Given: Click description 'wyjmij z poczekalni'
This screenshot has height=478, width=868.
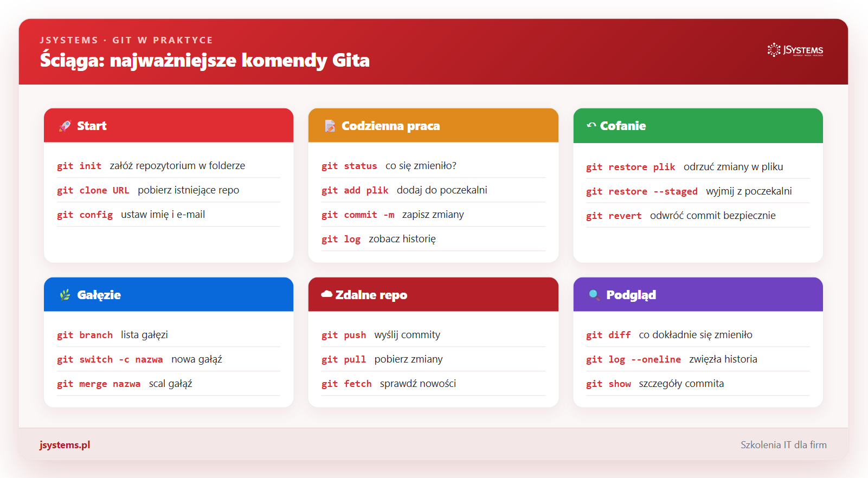Looking at the screenshot, I should click(749, 191).
